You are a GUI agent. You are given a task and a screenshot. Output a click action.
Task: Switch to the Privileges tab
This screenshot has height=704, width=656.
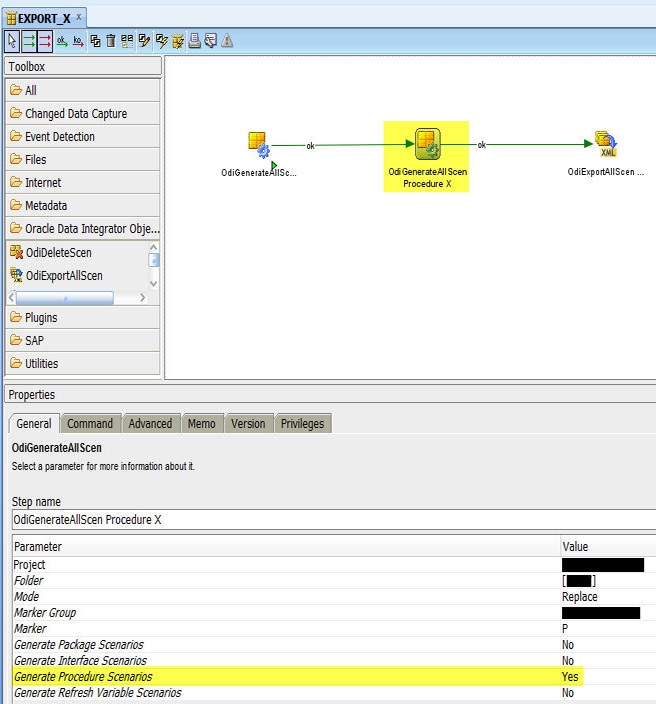[x=302, y=424]
